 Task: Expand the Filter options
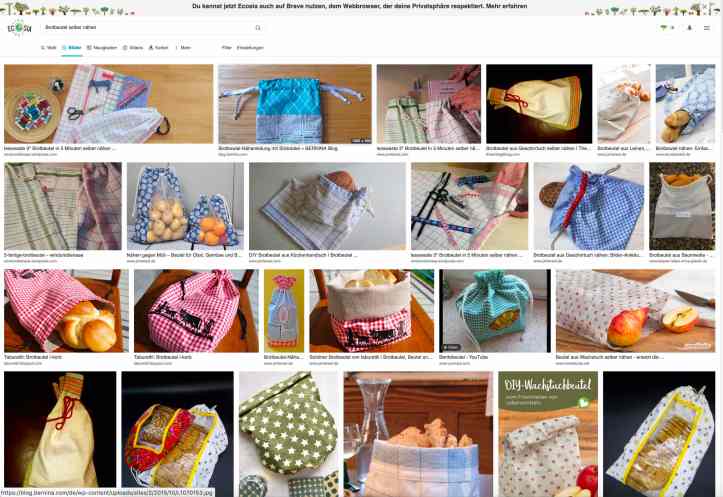pyautogui.click(x=226, y=47)
